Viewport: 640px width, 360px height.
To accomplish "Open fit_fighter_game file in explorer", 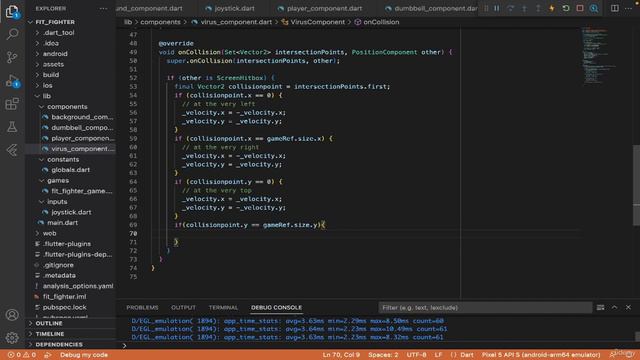I will pyautogui.click(x=81, y=191).
